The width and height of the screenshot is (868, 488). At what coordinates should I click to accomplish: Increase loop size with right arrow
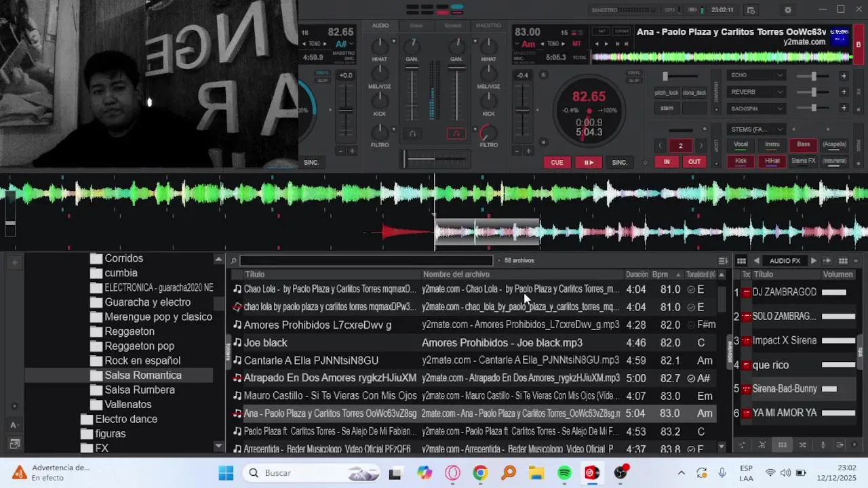pos(702,146)
